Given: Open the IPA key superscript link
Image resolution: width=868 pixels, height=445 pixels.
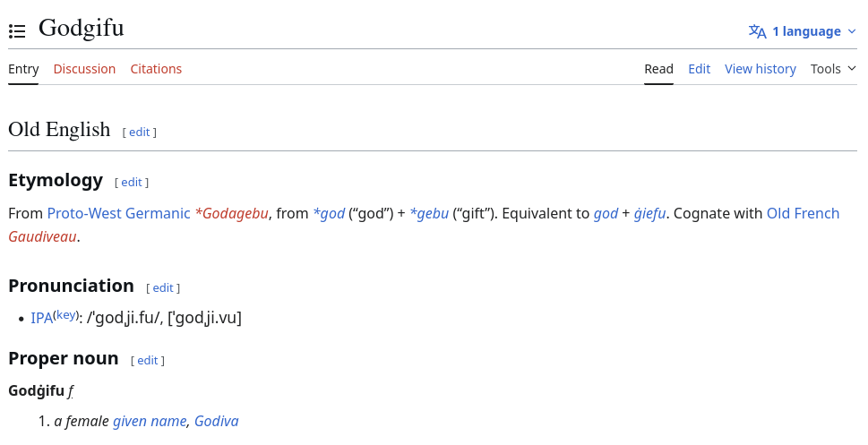Looking at the screenshot, I should [x=66, y=315].
